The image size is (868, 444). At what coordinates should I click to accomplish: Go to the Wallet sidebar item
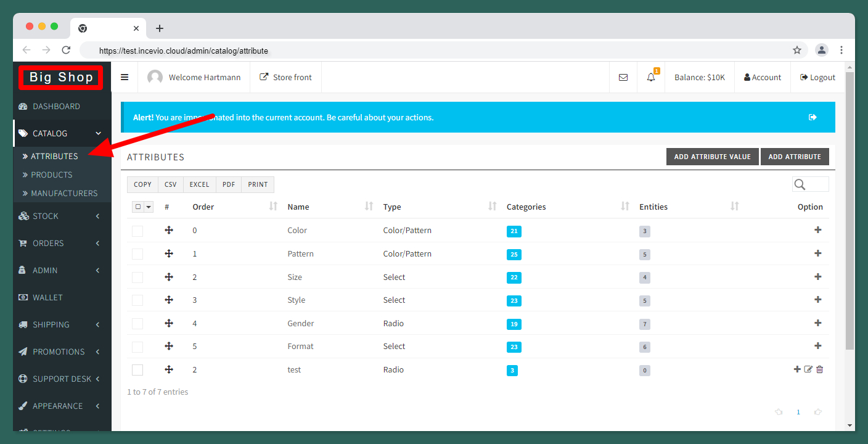coord(47,297)
